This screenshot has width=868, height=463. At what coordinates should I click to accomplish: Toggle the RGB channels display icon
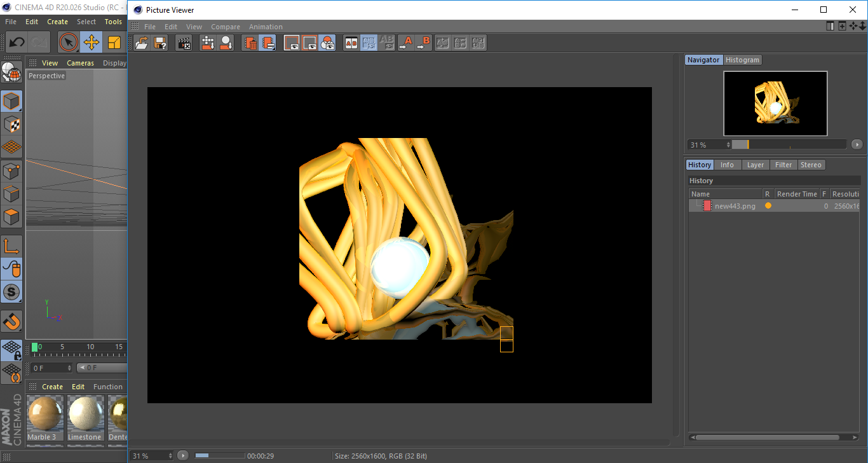tap(327, 43)
